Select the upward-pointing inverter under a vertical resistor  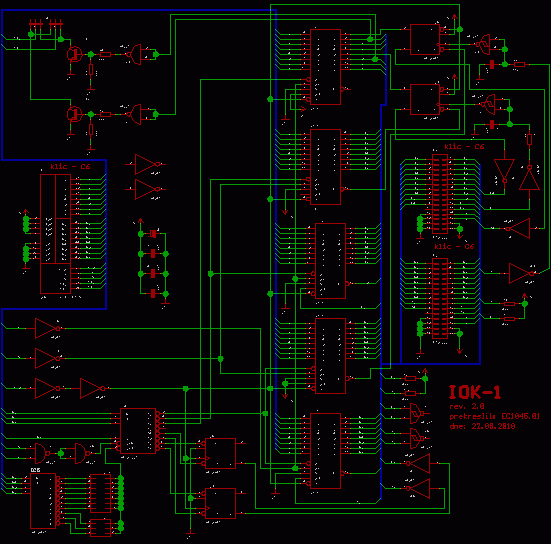click(529, 178)
